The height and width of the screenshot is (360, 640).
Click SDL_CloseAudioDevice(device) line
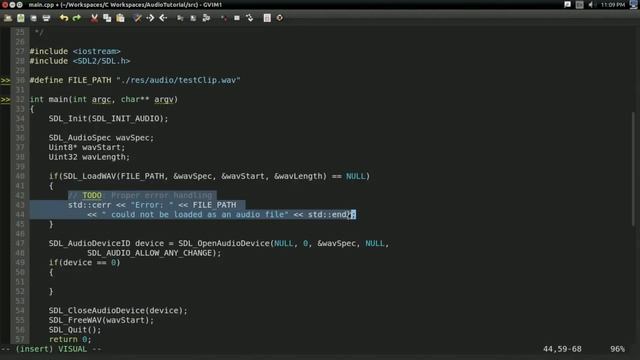point(118,311)
